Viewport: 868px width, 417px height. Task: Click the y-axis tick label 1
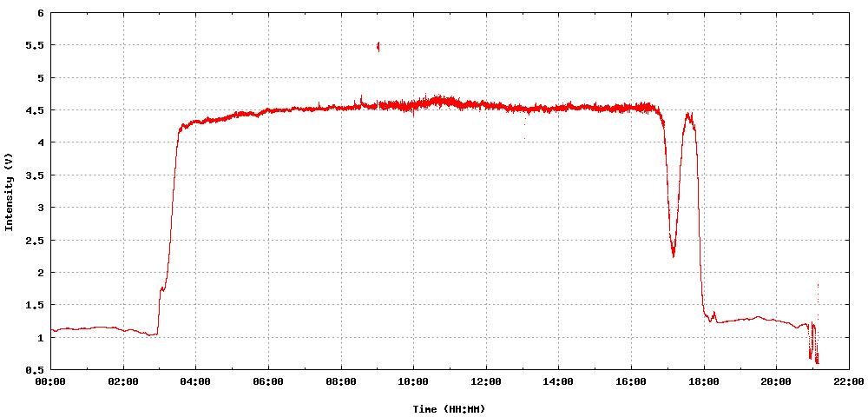point(41,337)
